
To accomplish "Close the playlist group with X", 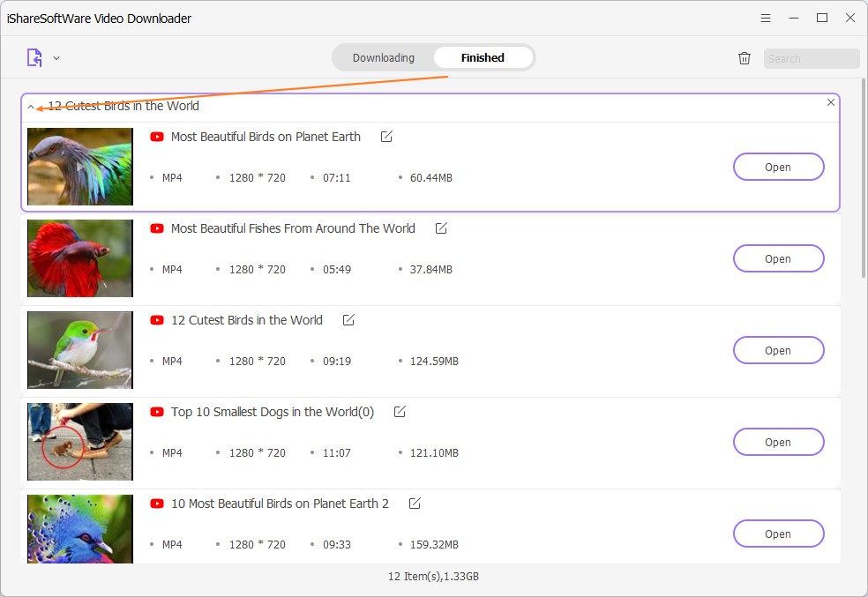I will click(x=830, y=102).
